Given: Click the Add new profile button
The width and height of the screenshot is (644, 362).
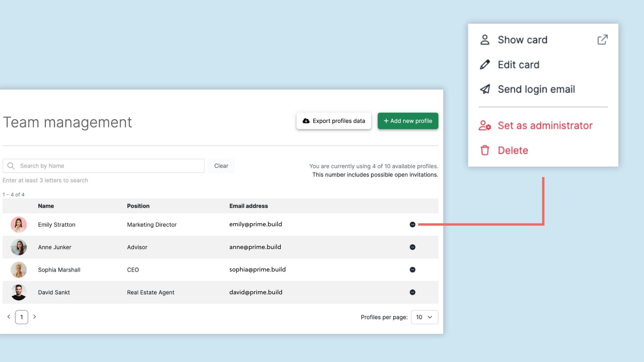Looking at the screenshot, I should [408, 121].
